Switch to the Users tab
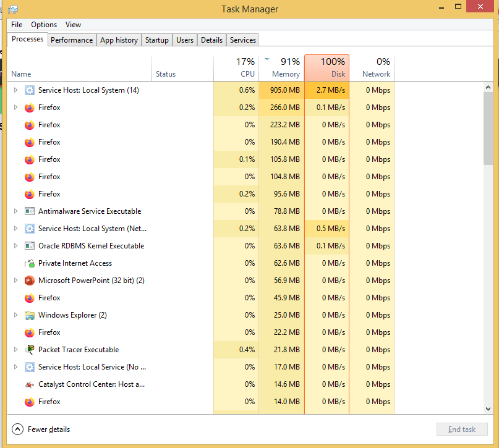Image resolution: width=499 pixels, height=448 pixels. (185, 40)
